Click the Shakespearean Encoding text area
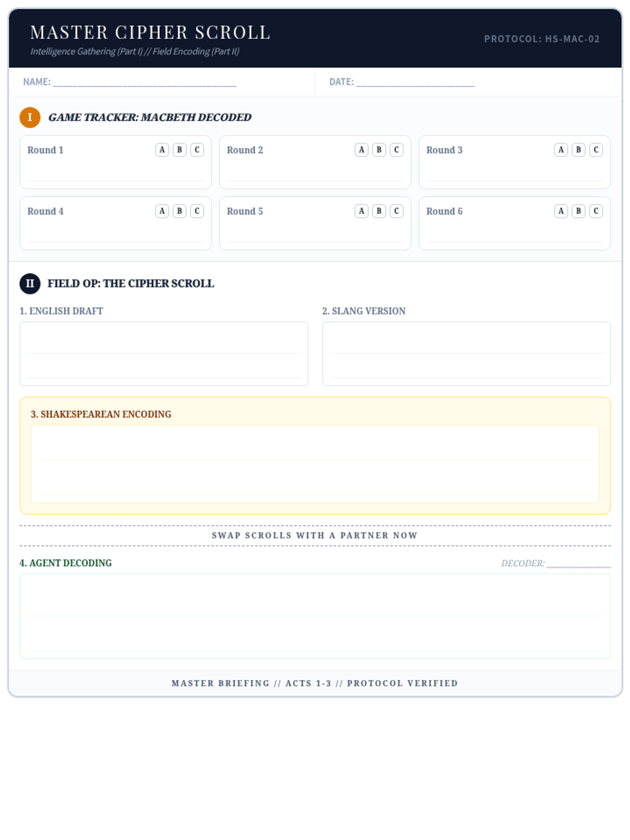 coord(315,464)
